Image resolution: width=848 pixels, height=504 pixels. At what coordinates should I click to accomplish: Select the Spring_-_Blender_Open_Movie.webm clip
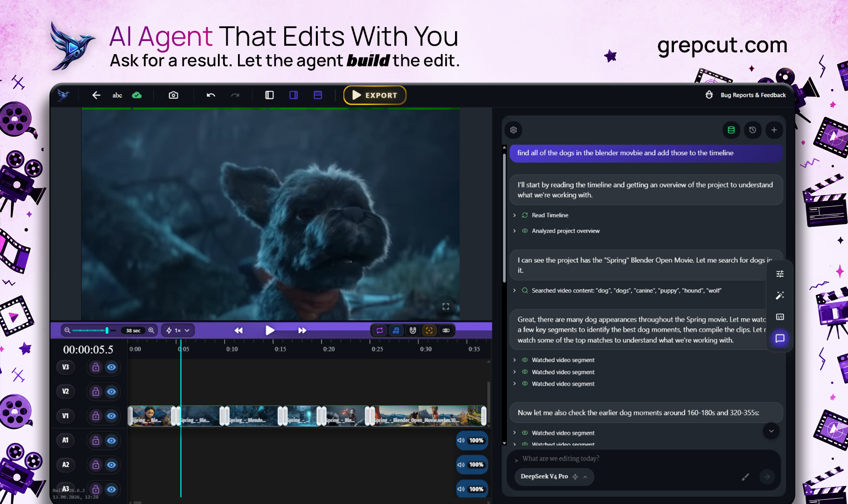point(427,416)
